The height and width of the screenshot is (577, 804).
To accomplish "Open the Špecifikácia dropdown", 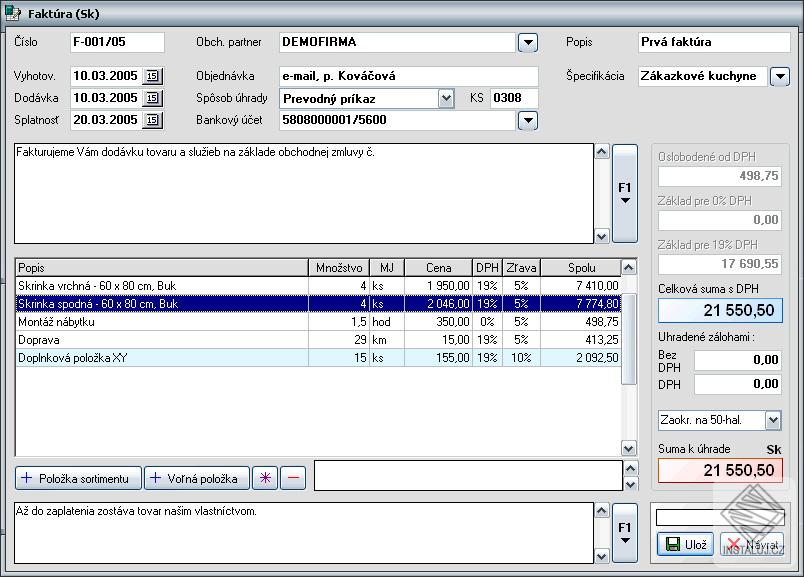I will click(779, 76).
